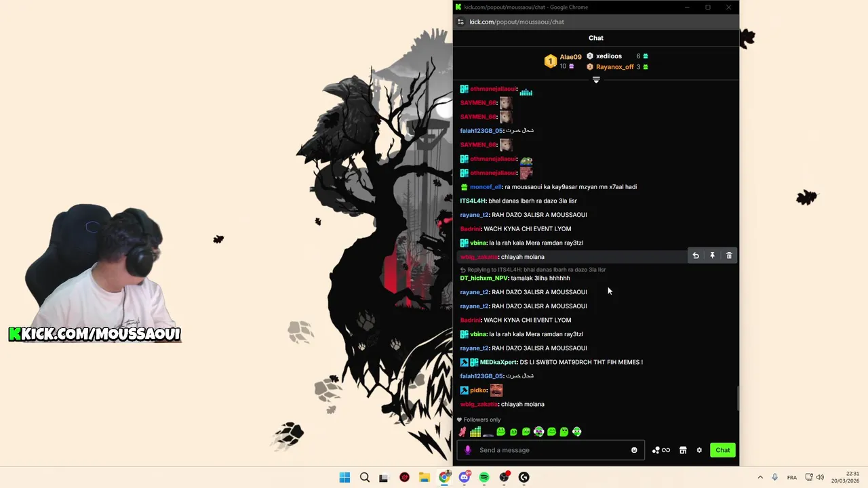Open Logitech G HUB from taskbar
The image size is (868, 488).
click(x=524, y=477)
